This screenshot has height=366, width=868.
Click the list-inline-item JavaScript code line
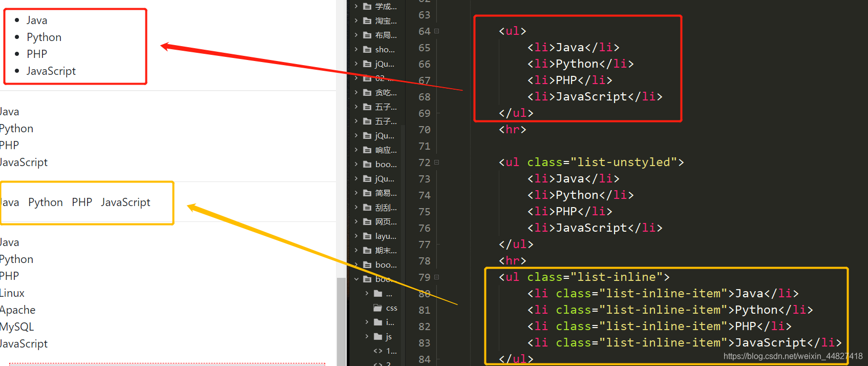(x=685, y=343)
